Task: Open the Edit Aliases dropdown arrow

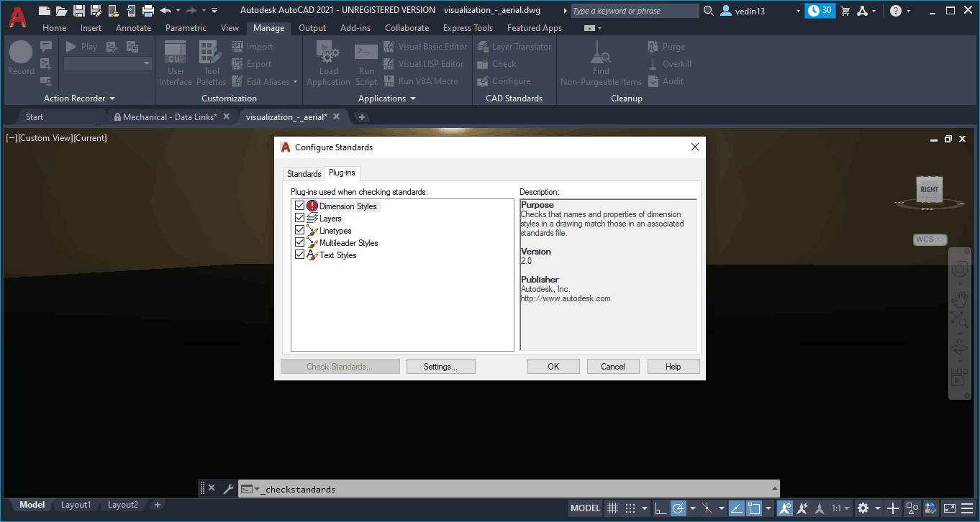Action: [x=296, y=82]
